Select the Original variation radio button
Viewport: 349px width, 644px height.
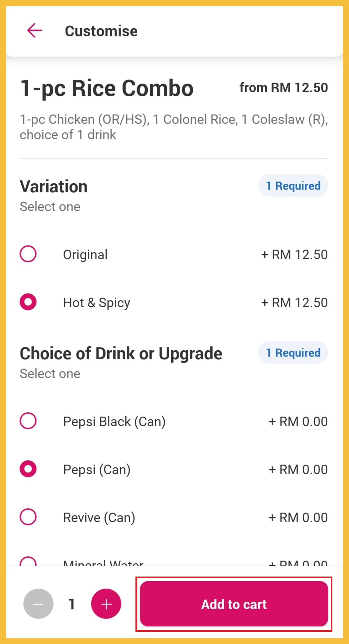point(28,254)
